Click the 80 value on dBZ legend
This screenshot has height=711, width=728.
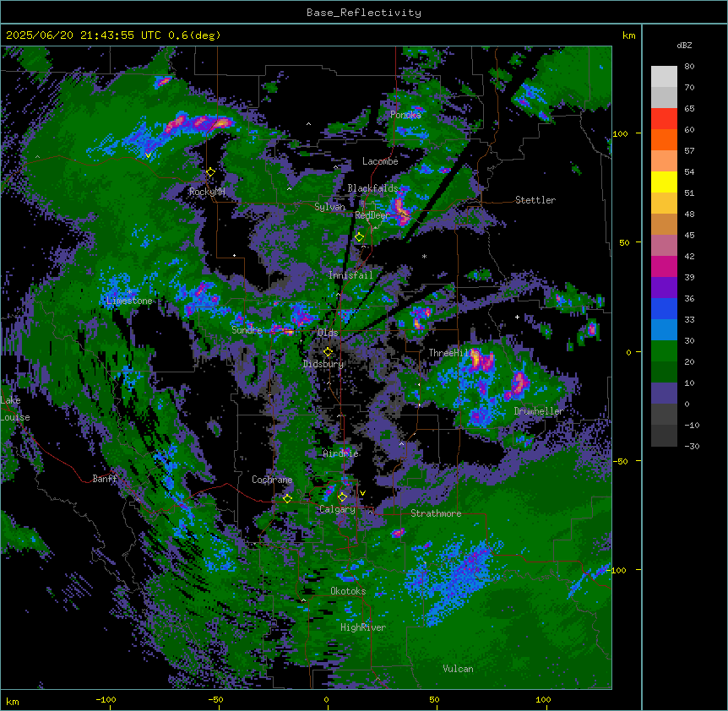[689, 67]
